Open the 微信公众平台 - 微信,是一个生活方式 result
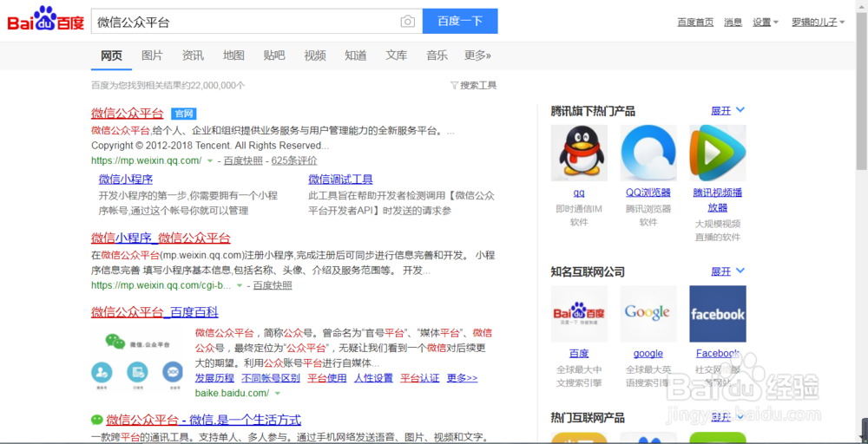The image size is (868, 444). click(x=204, y=420)
